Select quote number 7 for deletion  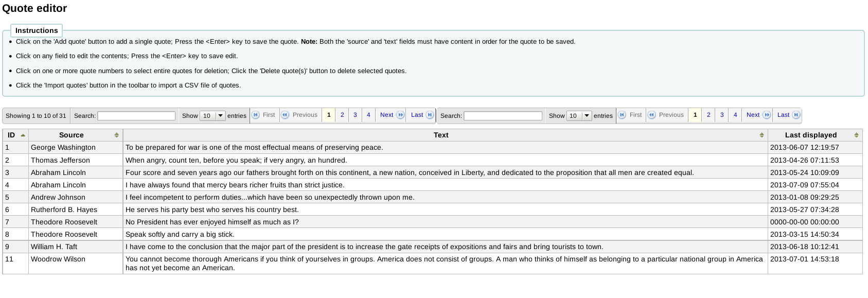(x=8, y=222)
